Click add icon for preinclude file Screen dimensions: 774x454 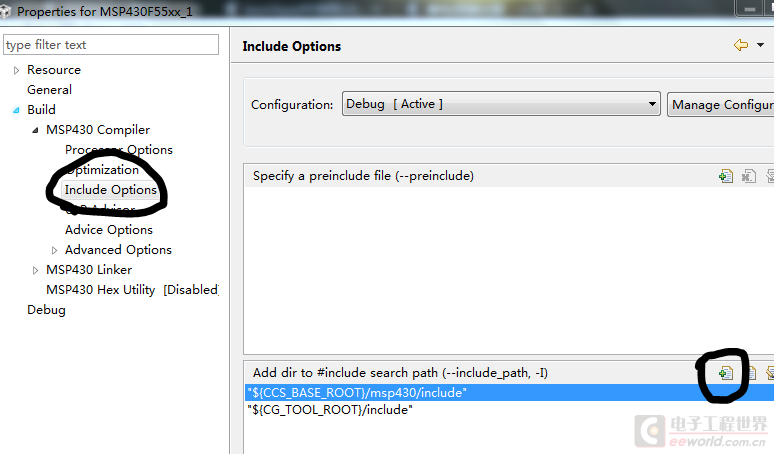click(726, 176)
